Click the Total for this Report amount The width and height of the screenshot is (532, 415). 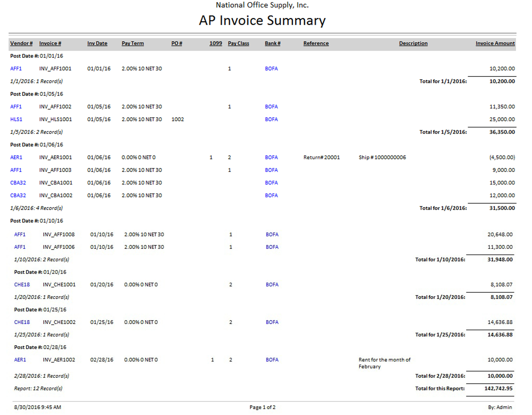[x=498, y=388]
